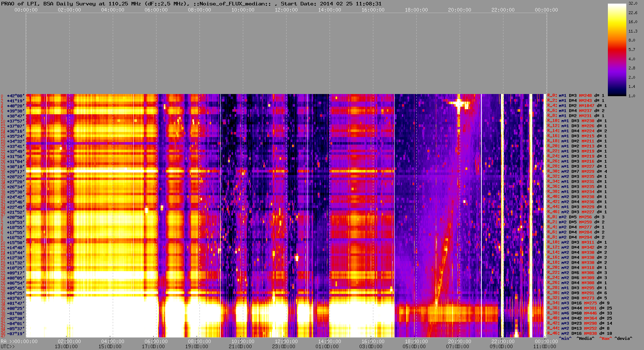This screenshot has height=350, width=644.
Task: Select the '+04°25'' declination label
Action: click(16, 293)
